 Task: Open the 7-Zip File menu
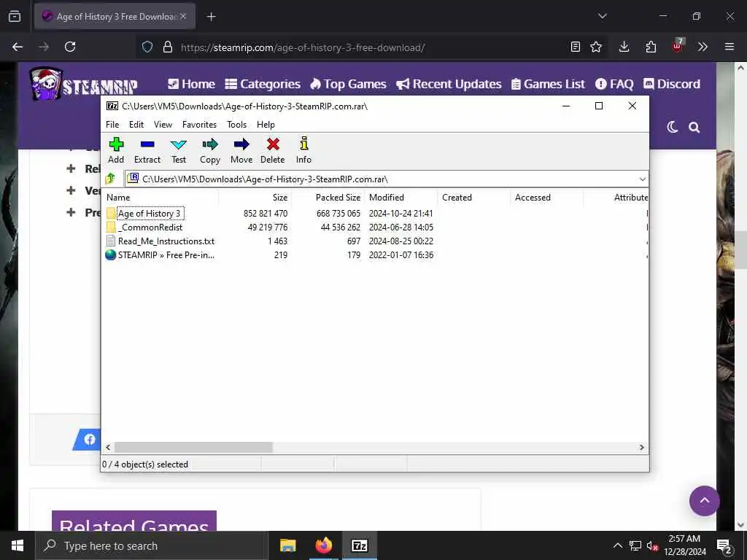pyautogui.click(x=112, y=124)
